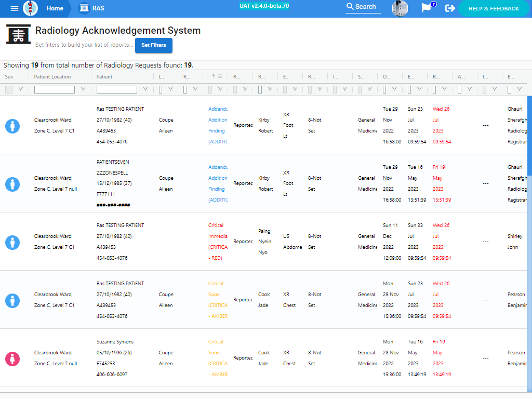Image resolution: width=532 pixels, height=399 pixels.
Task: Click 'Paing Nyein Nyo' reporter cell
Action: [264, 242]
